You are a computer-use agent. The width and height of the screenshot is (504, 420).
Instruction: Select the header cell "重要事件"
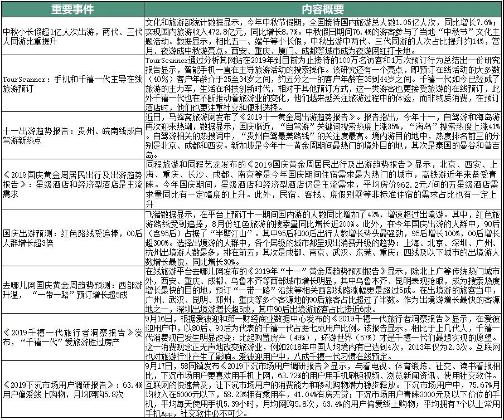pos(72,9)
